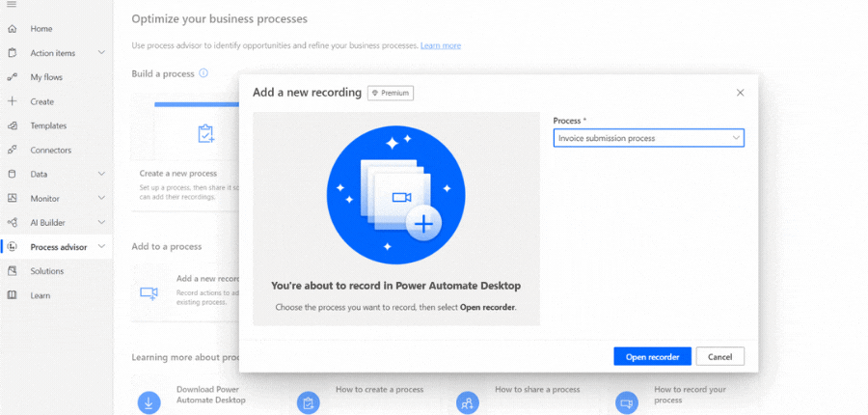Click the Solutions icon
Image resolution: width=868 pixels, height=415 pixels.
pyautogui.click(x=13, y=271)
